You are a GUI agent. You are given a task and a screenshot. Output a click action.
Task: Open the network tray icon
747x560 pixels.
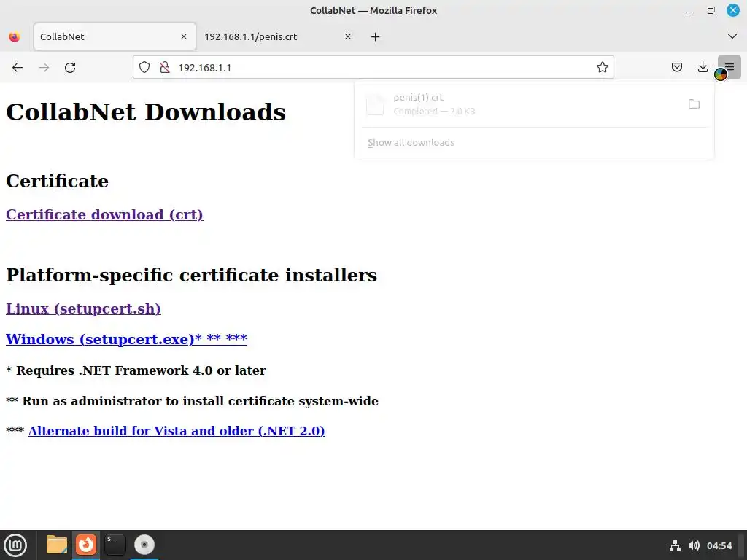[675, 545]
